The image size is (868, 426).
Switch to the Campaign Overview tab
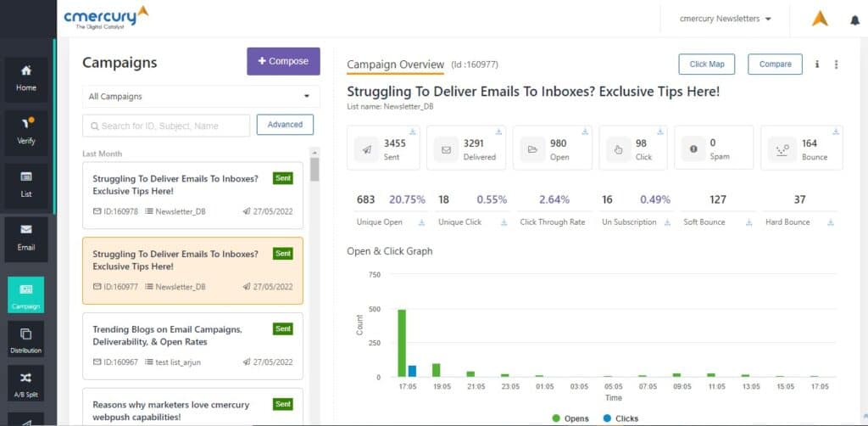pyautogui.click(x=395, y=64)
